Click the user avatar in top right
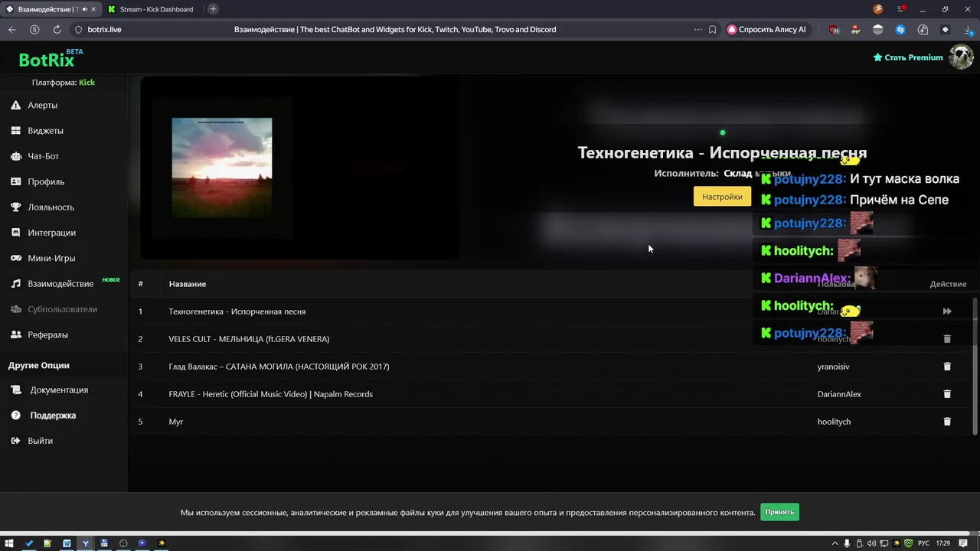Viewport: 980px width, 551px height. [961, 57]
